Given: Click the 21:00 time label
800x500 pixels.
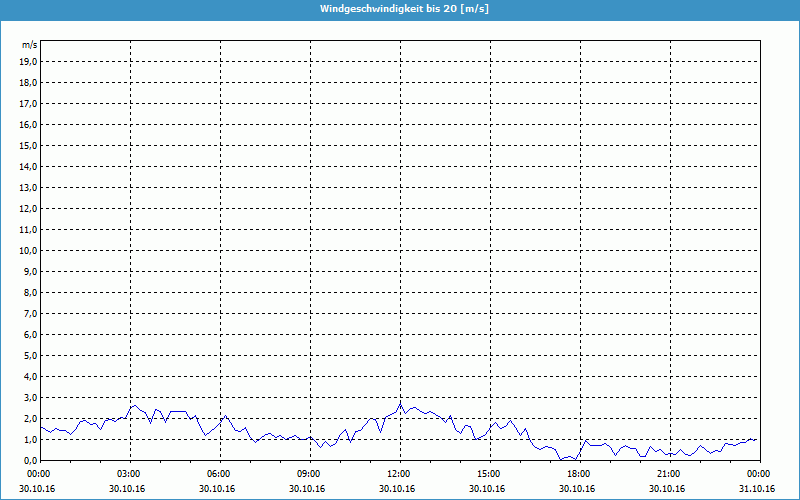Looking at the screenshot, I should pos(669,473).
